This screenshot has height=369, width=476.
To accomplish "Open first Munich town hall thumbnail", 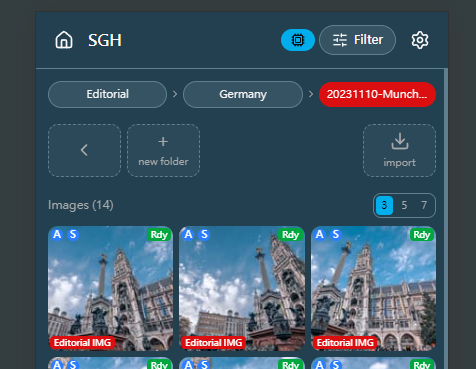I will coord(110,289).
